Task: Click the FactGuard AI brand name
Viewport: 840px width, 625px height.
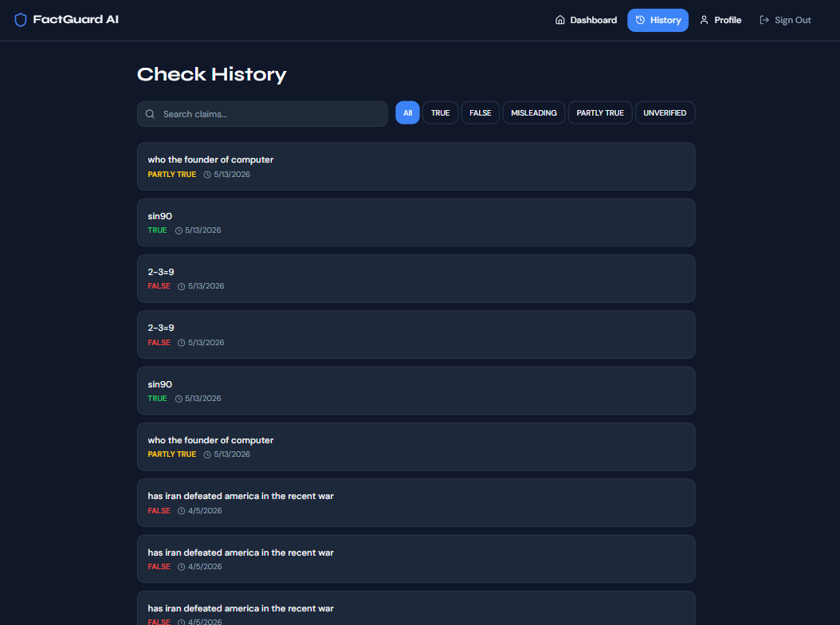Action: click(76, 19)
